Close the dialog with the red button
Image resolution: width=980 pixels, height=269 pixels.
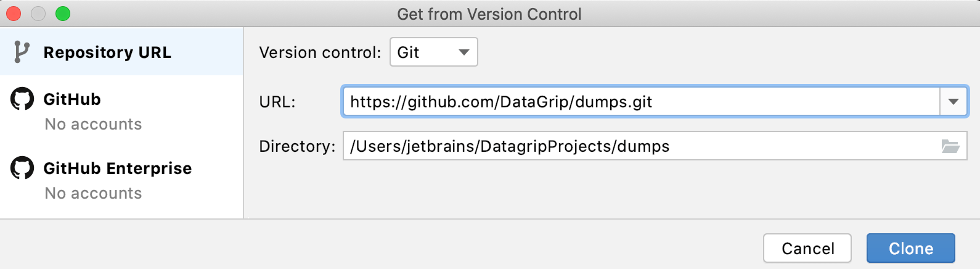pyautogui.click(x=14, y=14)
